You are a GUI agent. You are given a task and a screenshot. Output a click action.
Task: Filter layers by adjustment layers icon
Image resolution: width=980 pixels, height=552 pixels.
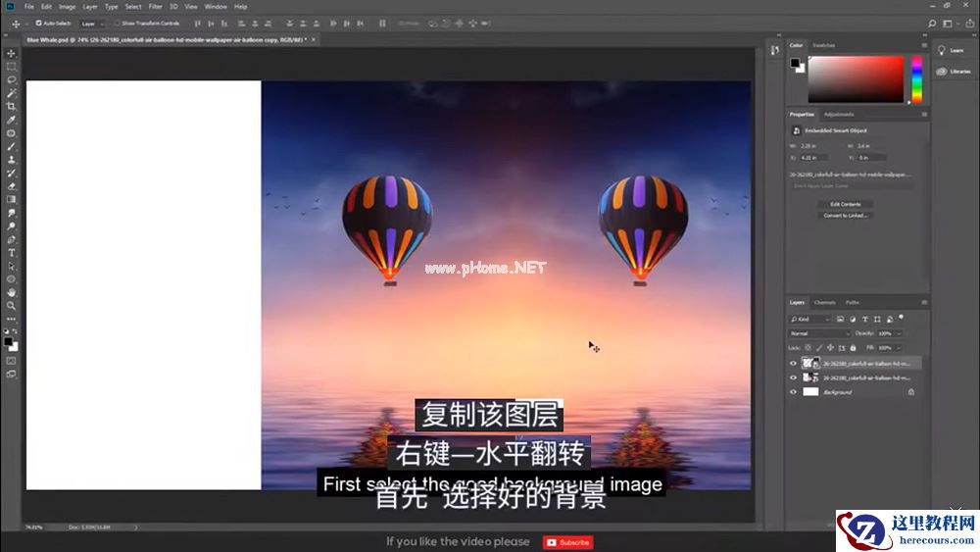(x=853, y=320)
